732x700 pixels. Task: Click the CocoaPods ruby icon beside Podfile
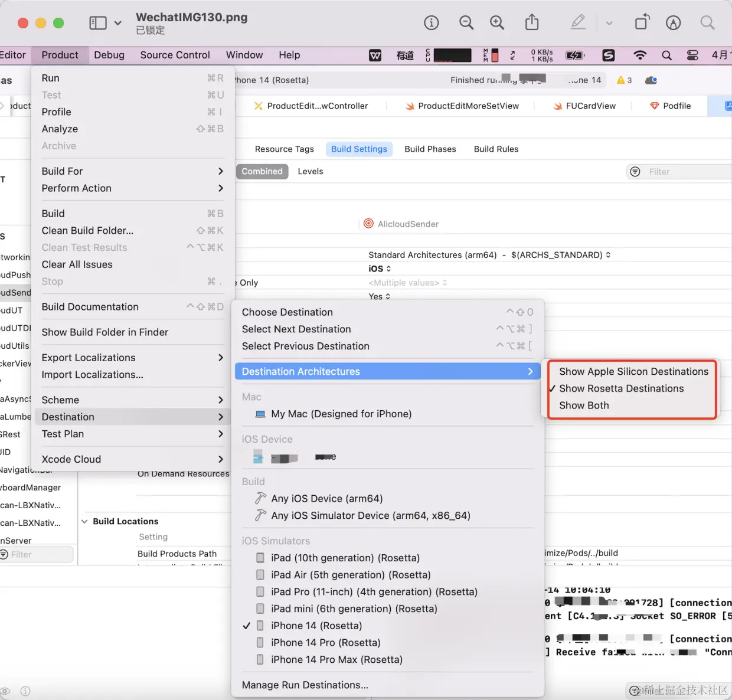pos(655,106)
